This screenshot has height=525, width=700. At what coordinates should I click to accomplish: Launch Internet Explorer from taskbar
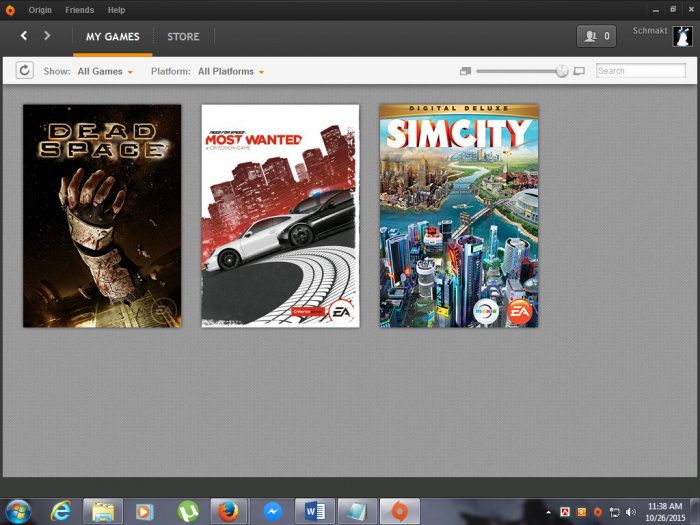[61, 511]
